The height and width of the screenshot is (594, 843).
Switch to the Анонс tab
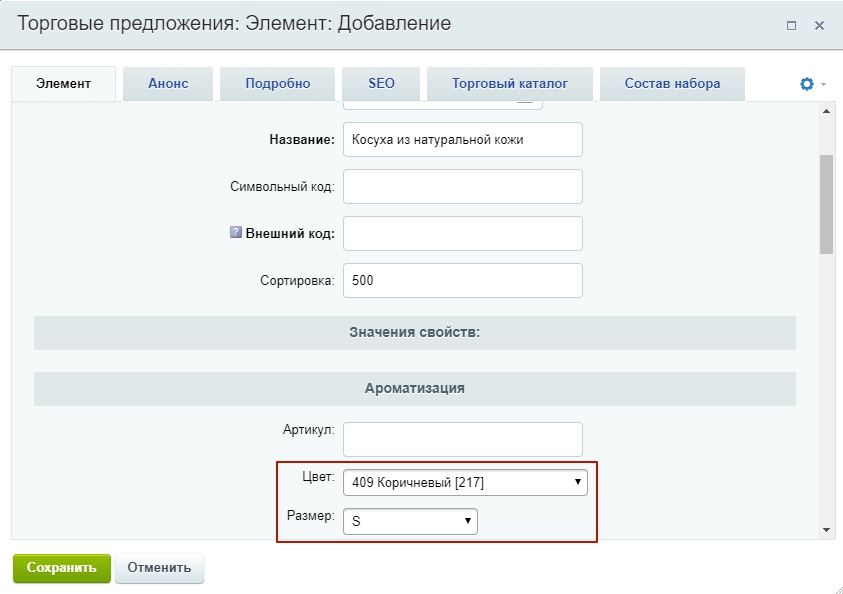coord(168,83)
